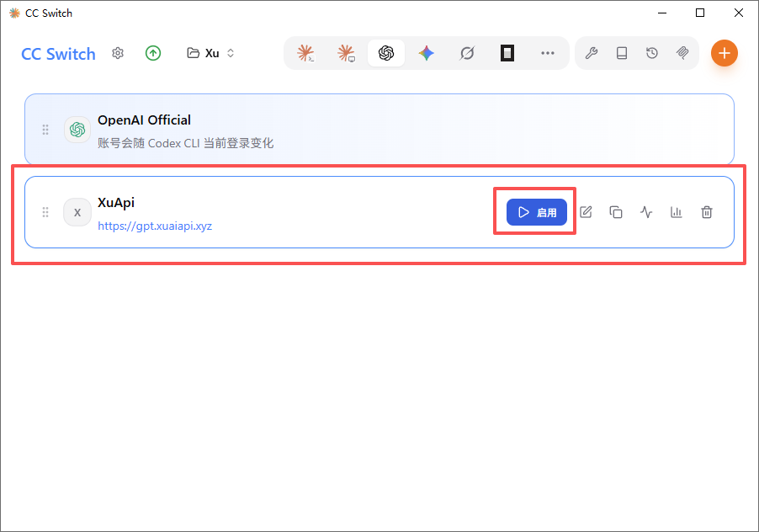The height and width of the screenshot is (532, 759).
Task: Select the crossed-circle app tab
Action: [x=467, y=53]
